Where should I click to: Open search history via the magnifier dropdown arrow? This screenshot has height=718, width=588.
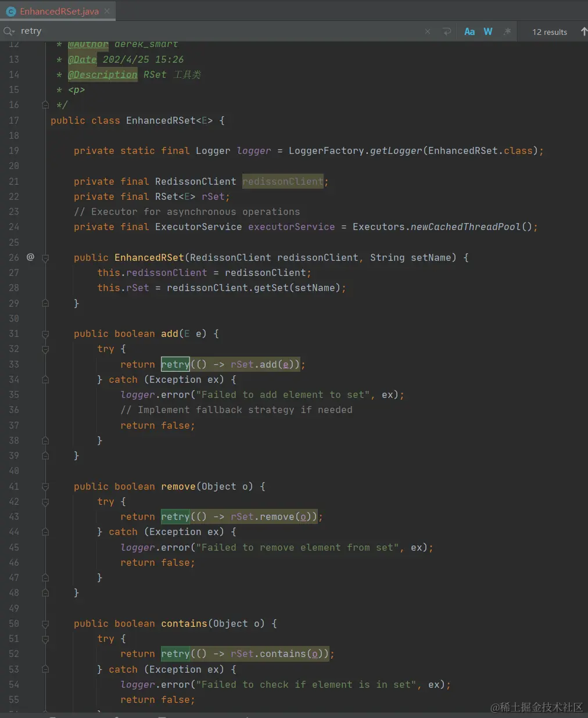(15, 31)
